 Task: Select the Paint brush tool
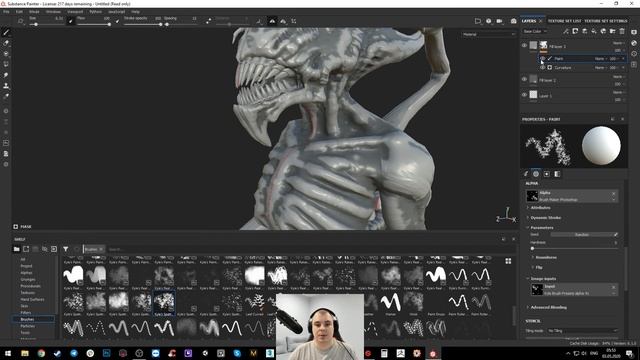(6, 32)
